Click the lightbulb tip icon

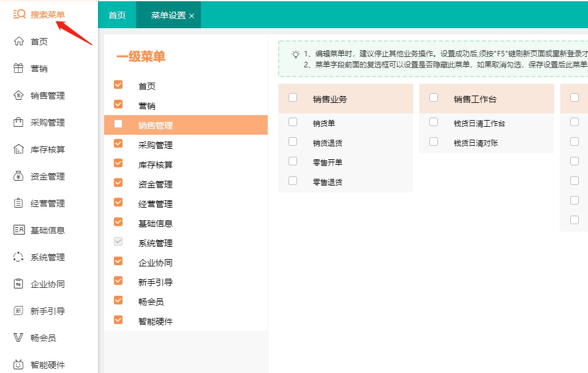pos(295,54)
